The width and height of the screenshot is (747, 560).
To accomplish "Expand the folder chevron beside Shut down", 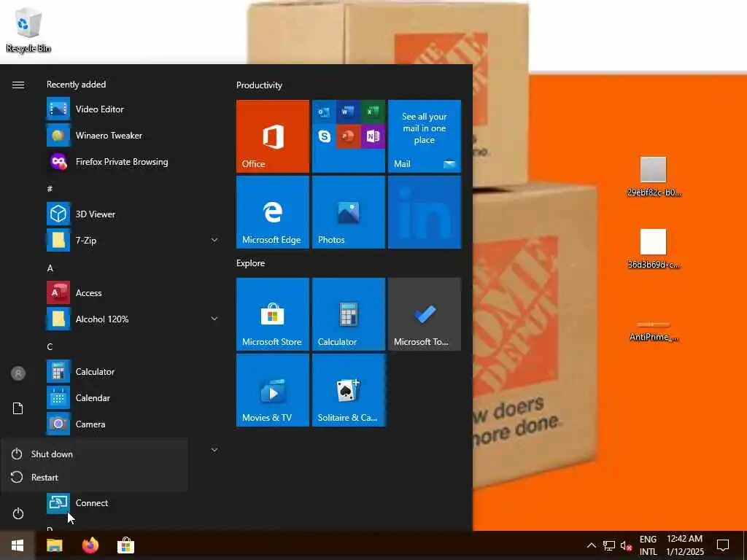I will [214, 450].
